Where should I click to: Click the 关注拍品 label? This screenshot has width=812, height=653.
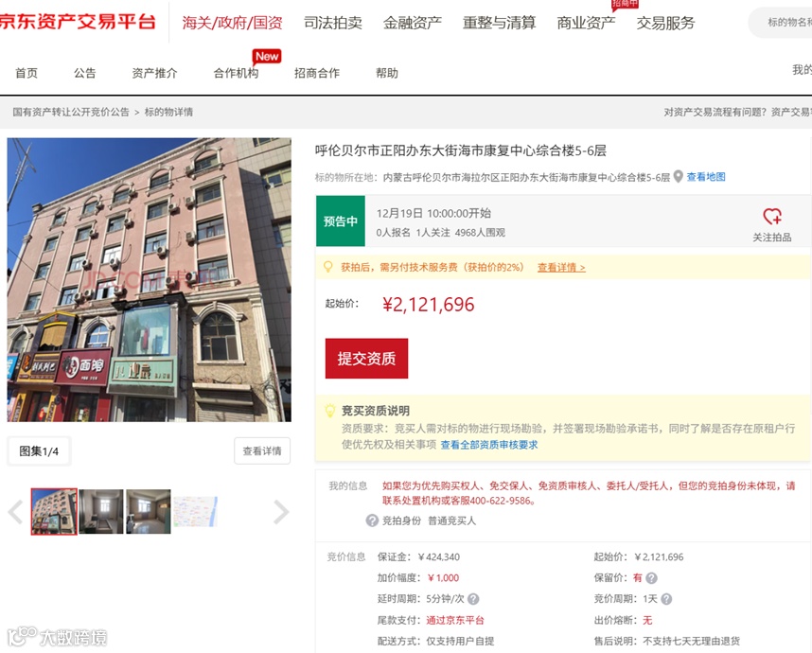point(771,238)
